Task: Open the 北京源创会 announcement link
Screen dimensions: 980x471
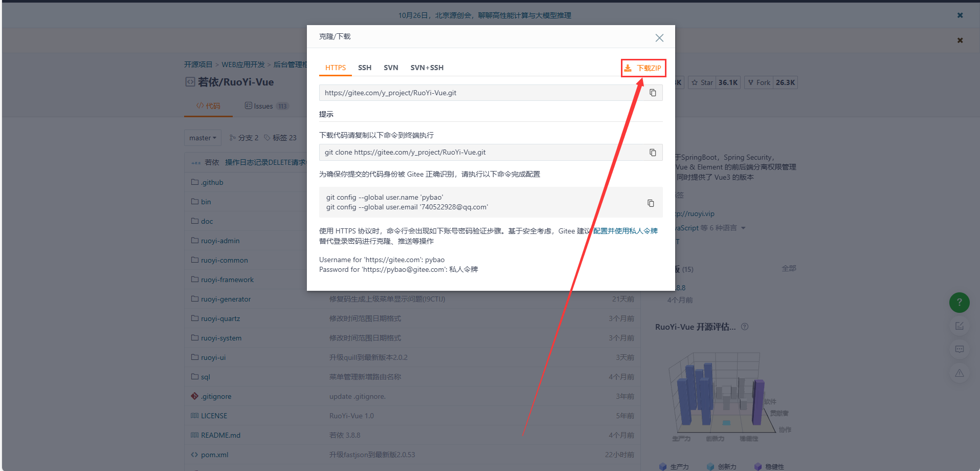Action: click(485, 15)
